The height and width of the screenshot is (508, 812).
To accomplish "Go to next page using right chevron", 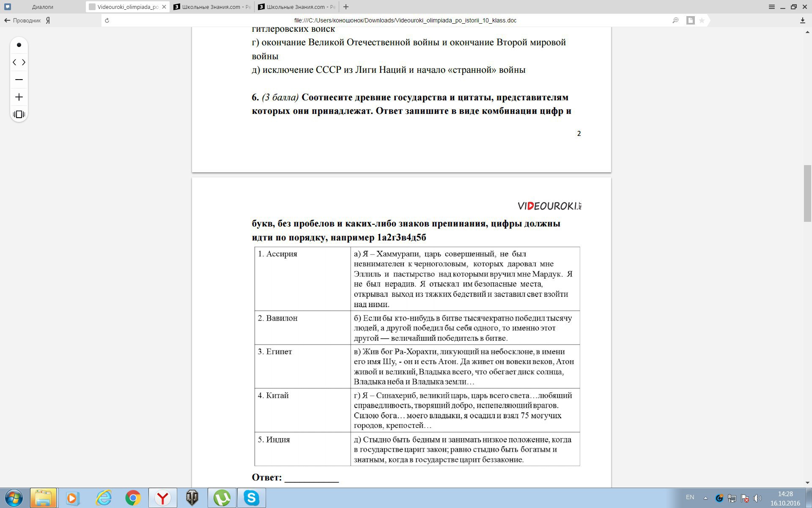I will [x=24, y=62].
